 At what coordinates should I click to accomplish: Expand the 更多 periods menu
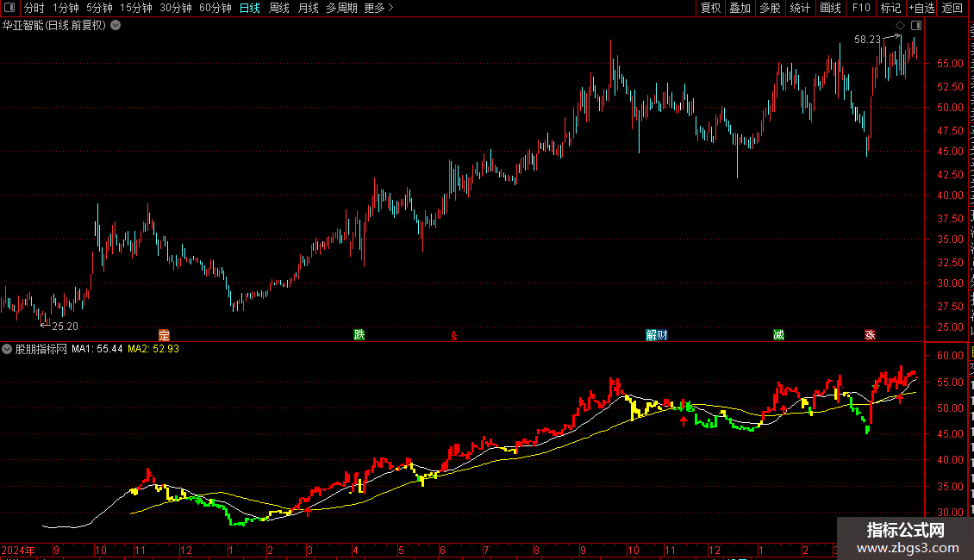[379, 8]
